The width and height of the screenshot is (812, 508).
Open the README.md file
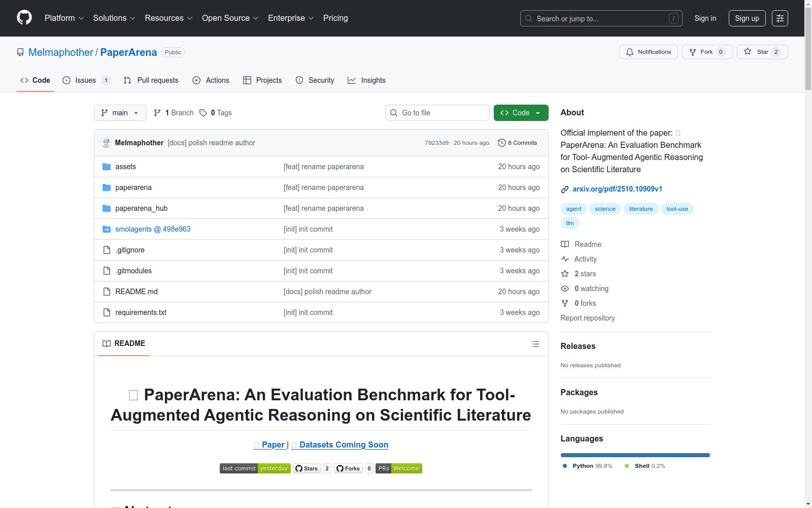pos(137,292)
